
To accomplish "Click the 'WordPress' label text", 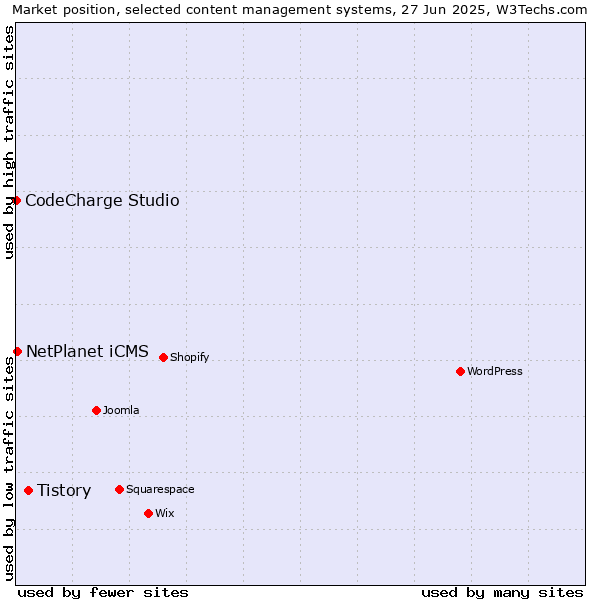I will point(494,371).
